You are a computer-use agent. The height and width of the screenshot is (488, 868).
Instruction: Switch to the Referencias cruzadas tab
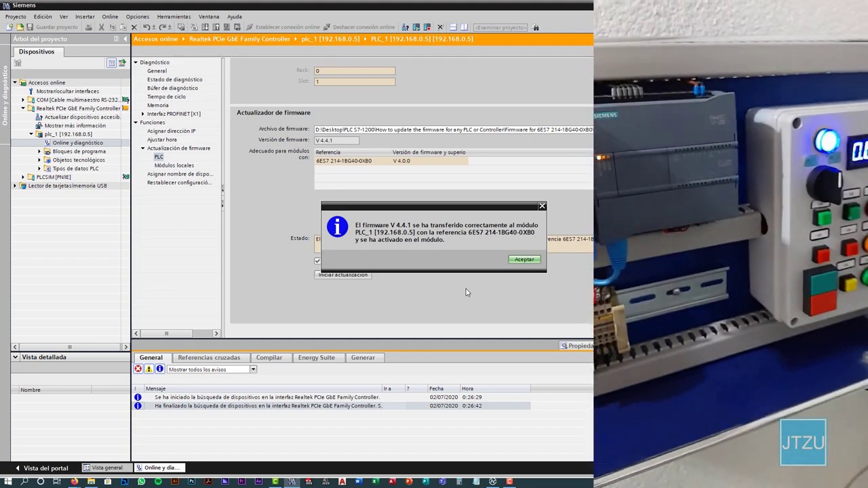pyautogui.click(x=209, y=357)
